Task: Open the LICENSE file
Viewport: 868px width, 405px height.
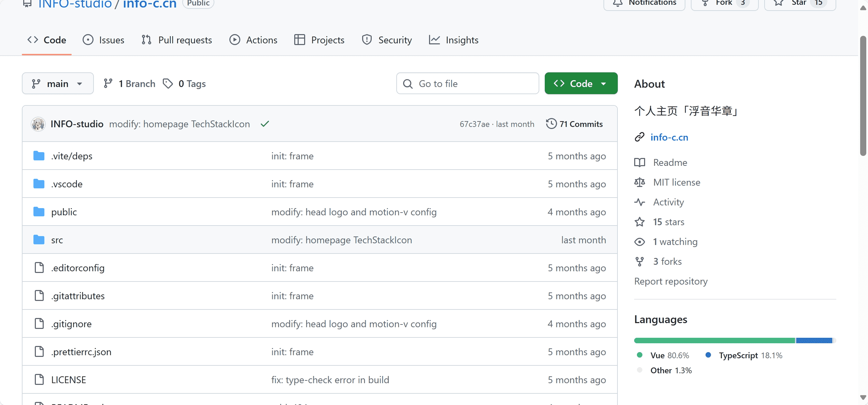Action: click(x=69, y=380)
